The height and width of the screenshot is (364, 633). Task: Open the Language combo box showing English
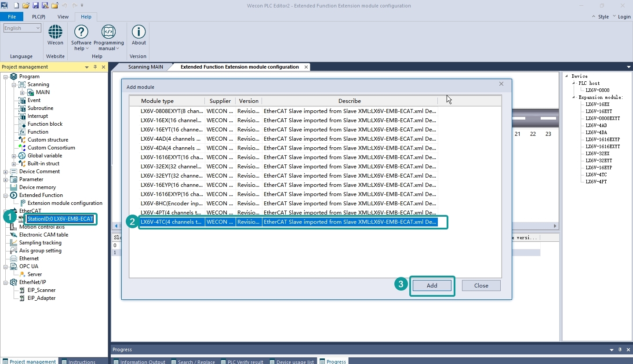(22, 28)
